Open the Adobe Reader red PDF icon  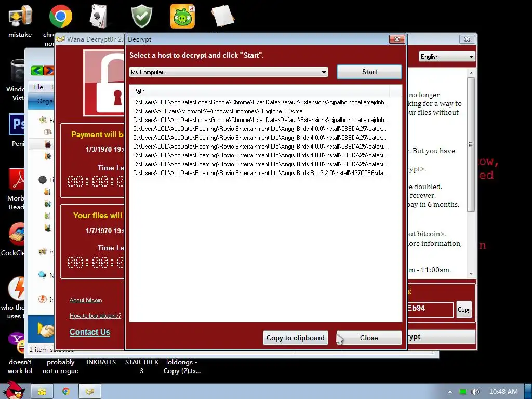17,179
